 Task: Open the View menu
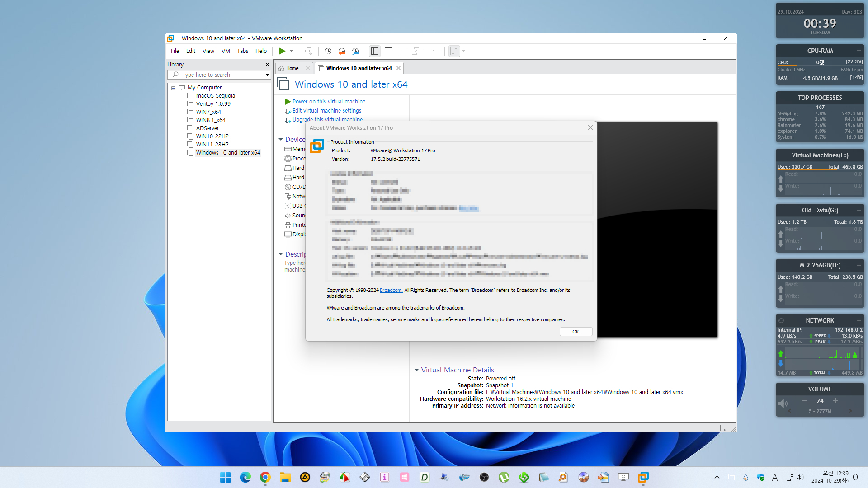point(208,51)
